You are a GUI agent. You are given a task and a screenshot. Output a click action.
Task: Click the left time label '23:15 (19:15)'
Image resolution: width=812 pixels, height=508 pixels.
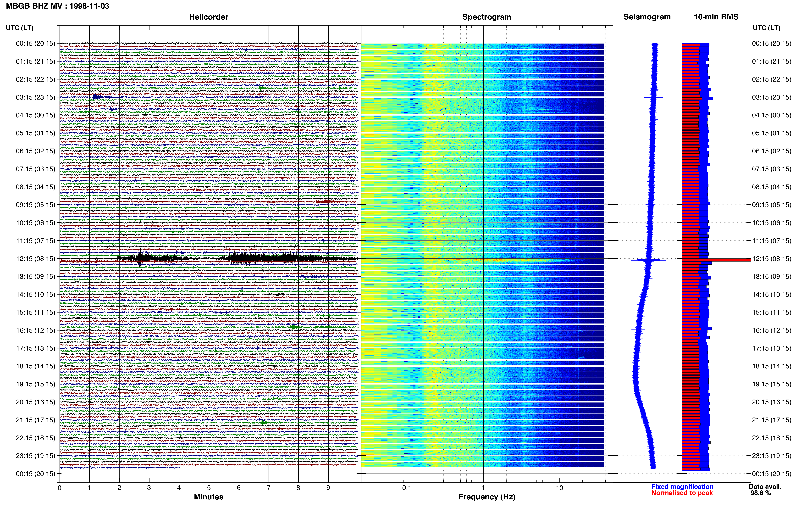[x=36, y=456]
